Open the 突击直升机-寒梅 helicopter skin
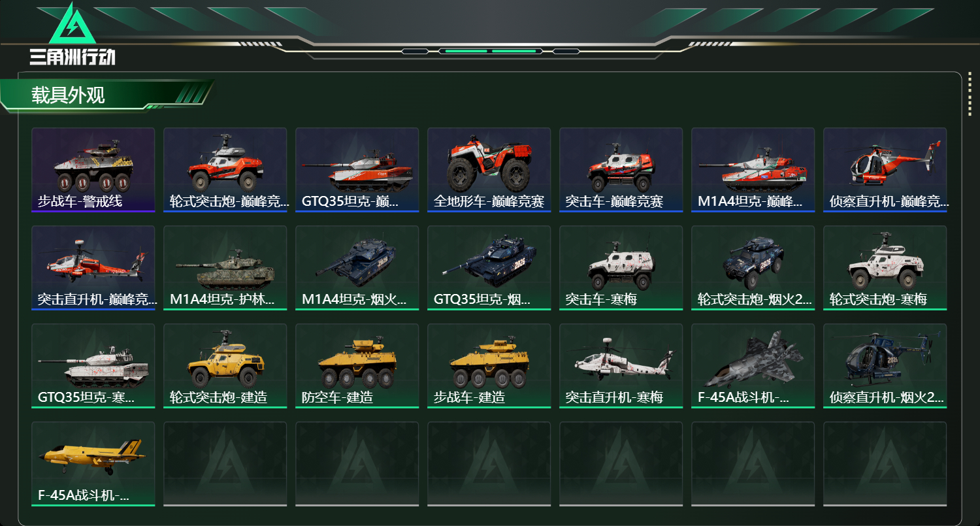 (x=621, y=366)
